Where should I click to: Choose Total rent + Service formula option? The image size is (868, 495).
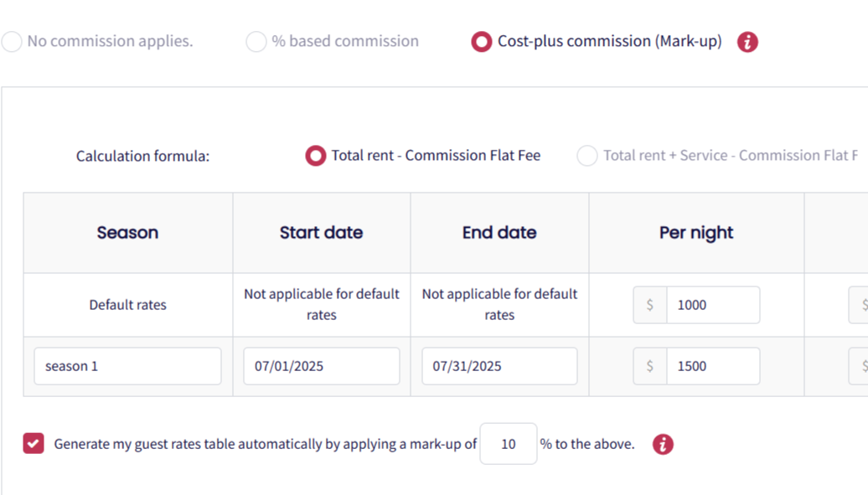pyautogui.click(x=587, y=156)
